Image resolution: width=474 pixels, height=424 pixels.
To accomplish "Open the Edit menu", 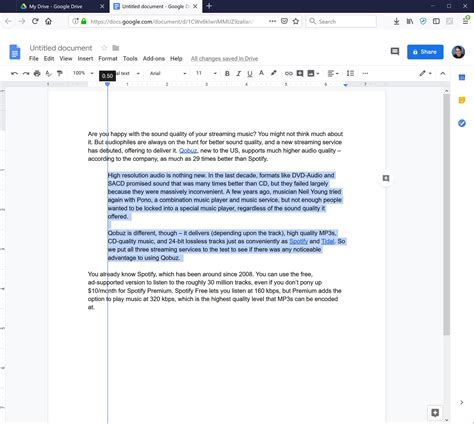I will point(49,59).
